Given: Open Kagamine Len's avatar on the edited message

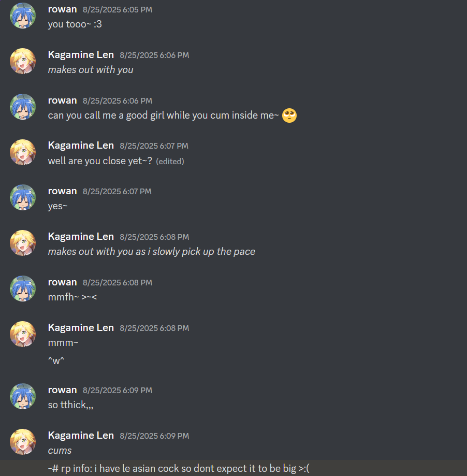Looking at the screenshot, I should click(x=23, y=152).
